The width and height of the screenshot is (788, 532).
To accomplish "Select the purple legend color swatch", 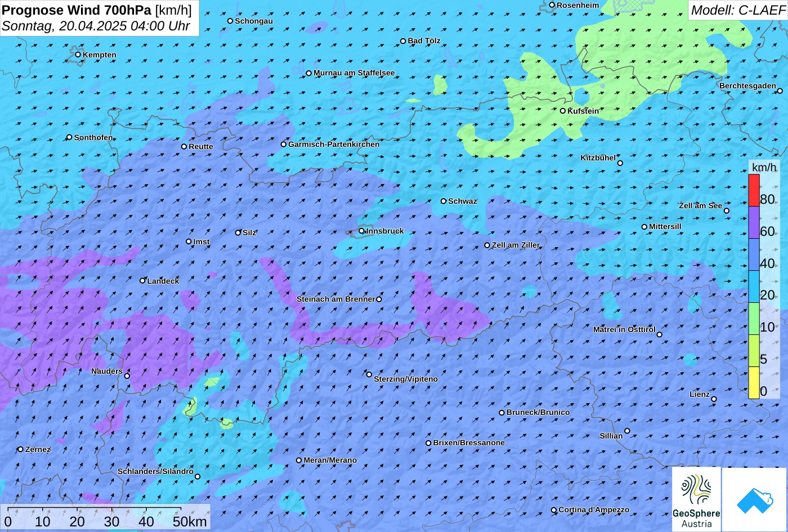I will coord(754,222).
